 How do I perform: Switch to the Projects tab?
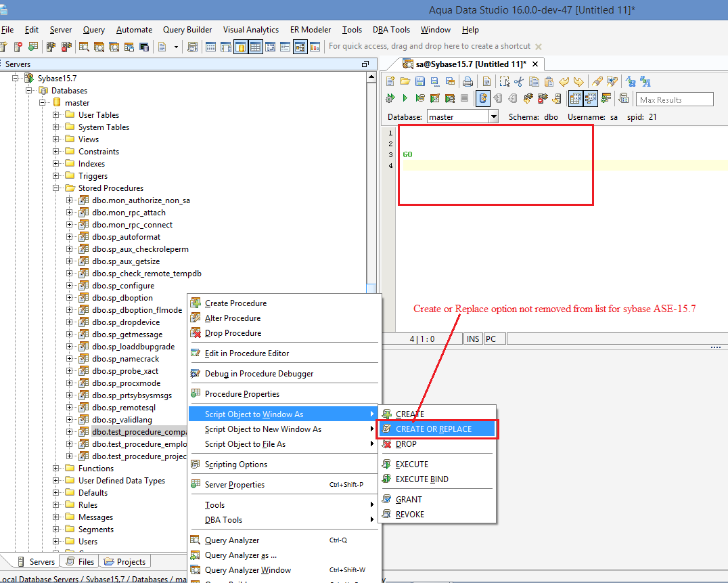tap(125, 561)
